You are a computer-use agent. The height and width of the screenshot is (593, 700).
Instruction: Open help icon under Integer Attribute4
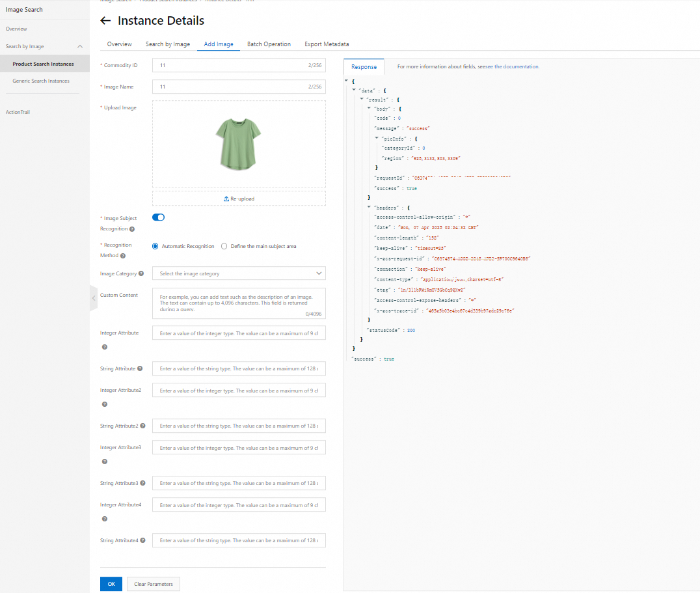click(x=105, y=519)
